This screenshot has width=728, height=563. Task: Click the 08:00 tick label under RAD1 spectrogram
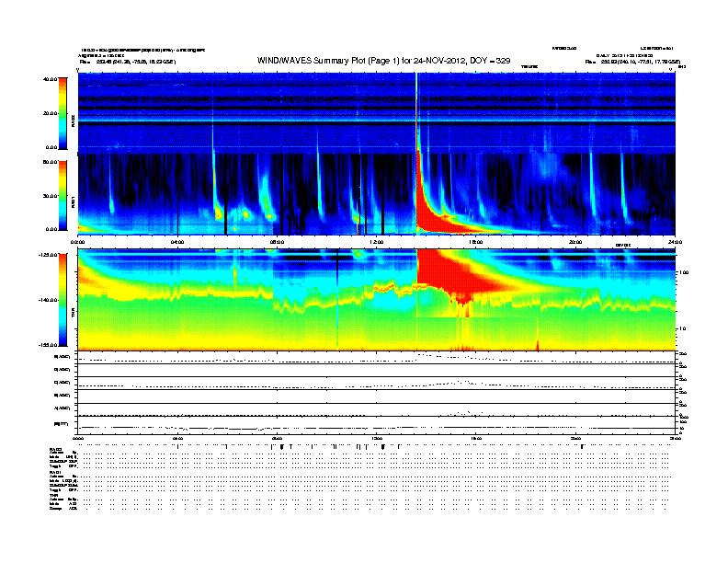pos(277,242)
